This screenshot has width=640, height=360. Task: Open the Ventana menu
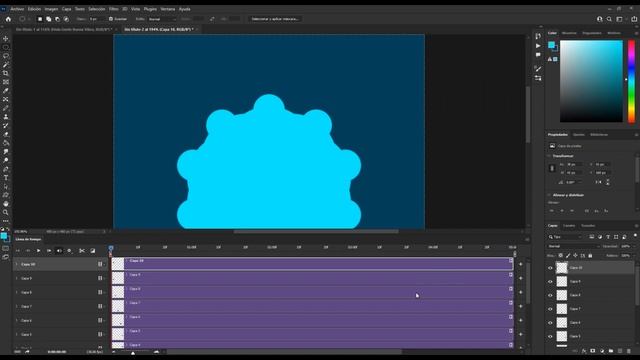pos(167,9)
